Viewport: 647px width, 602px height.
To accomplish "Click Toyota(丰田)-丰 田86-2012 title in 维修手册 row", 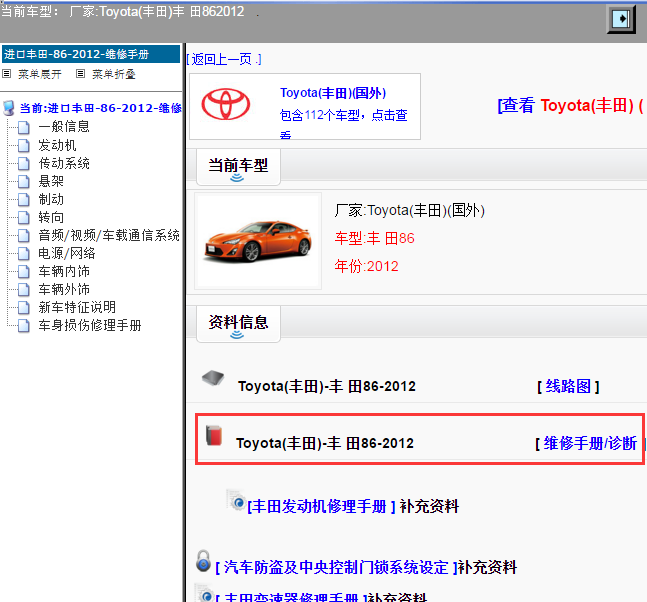I will coord(325,444).
